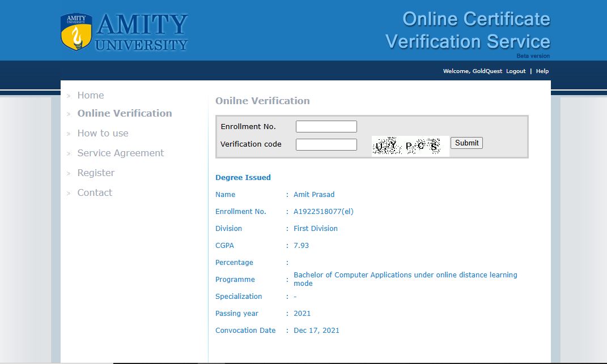607x364 pixels.
Task: Select the name Amit Prasad
Action: coord(314,194)
